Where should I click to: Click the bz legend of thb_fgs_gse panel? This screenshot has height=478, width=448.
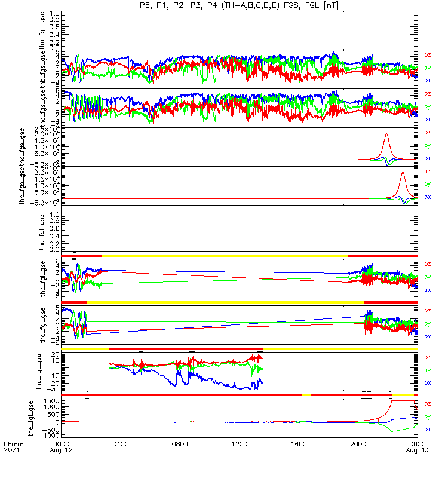428,55
